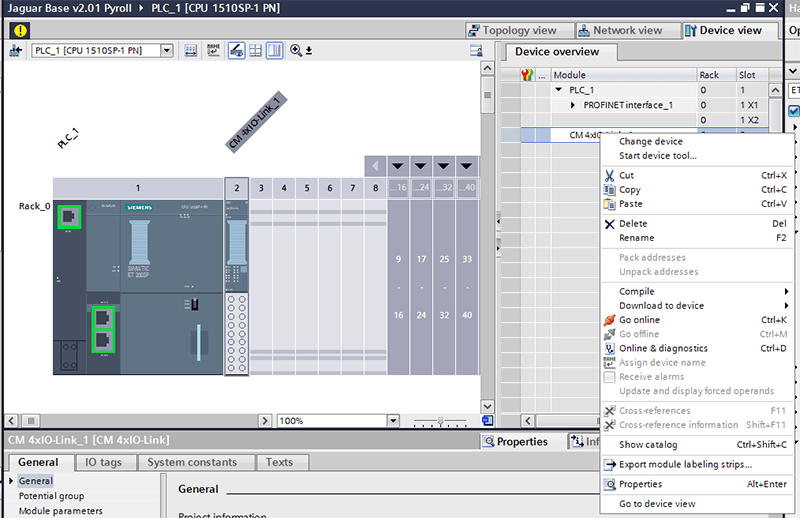Viewport: 800px width, 518px height.
Task: Click Go online in context menu
Action: (697, 320)
